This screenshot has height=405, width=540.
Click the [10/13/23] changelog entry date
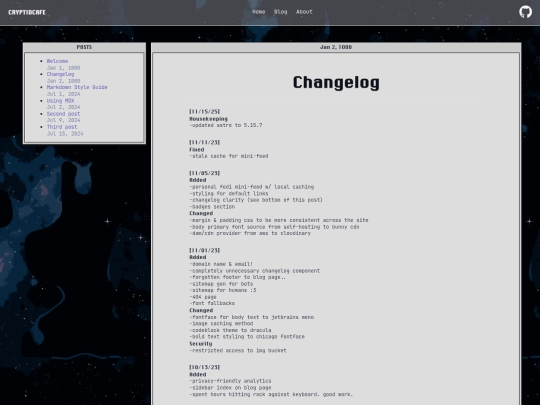coord(205,367)
